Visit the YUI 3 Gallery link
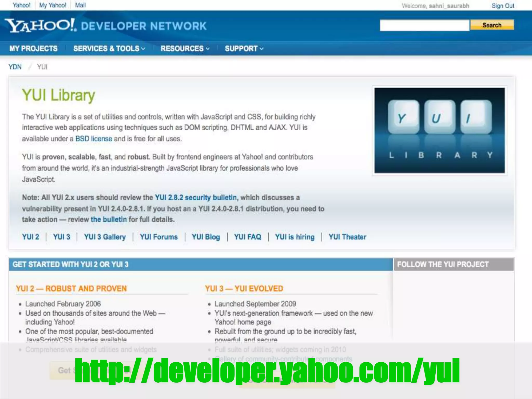The height and width of the screenshot is (399, 532). coord(105,237)
